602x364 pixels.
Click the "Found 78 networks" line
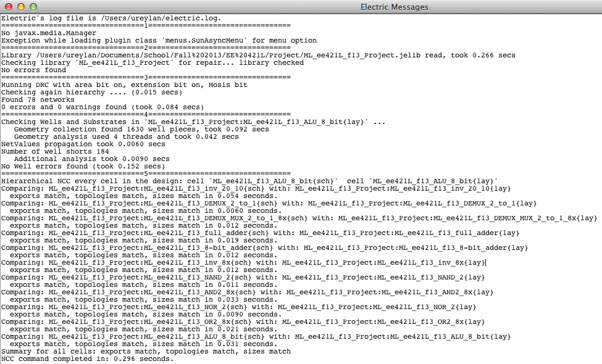(x=38, y=99)
